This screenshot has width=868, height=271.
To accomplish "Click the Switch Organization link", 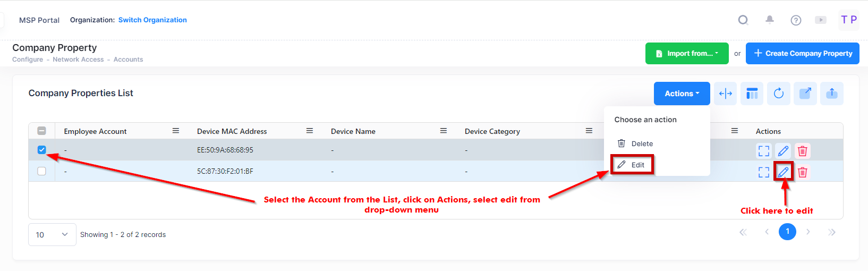I will click(x=152, y=20).
